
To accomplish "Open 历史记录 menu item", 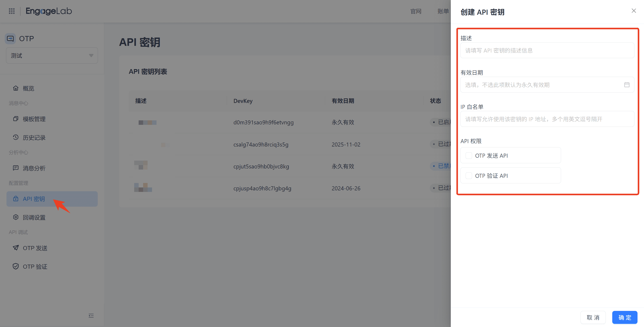I will pos(34,138).
